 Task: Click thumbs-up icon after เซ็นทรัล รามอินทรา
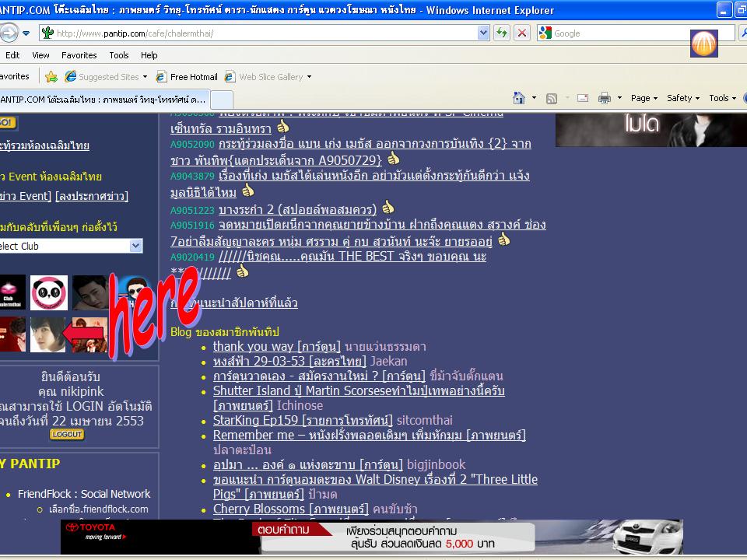(283, 127)
